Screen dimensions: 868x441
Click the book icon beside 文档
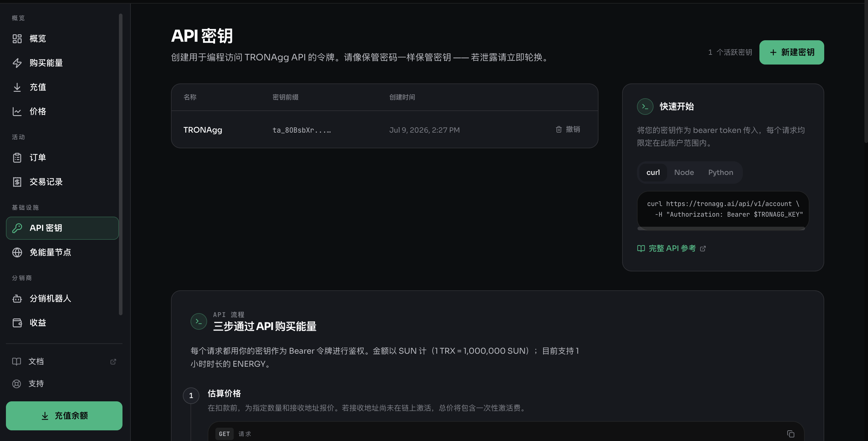click(x=17, y=361)
